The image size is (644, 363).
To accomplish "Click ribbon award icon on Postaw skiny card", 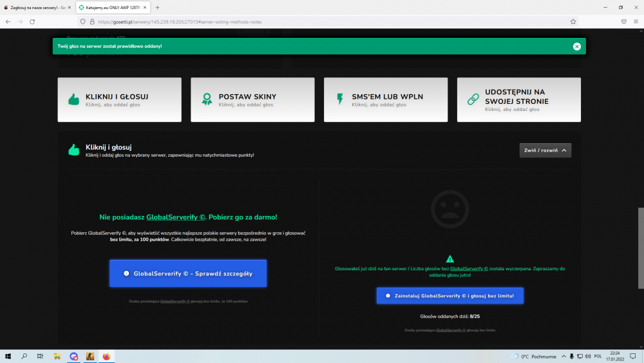I will click(x=207, y=99).
